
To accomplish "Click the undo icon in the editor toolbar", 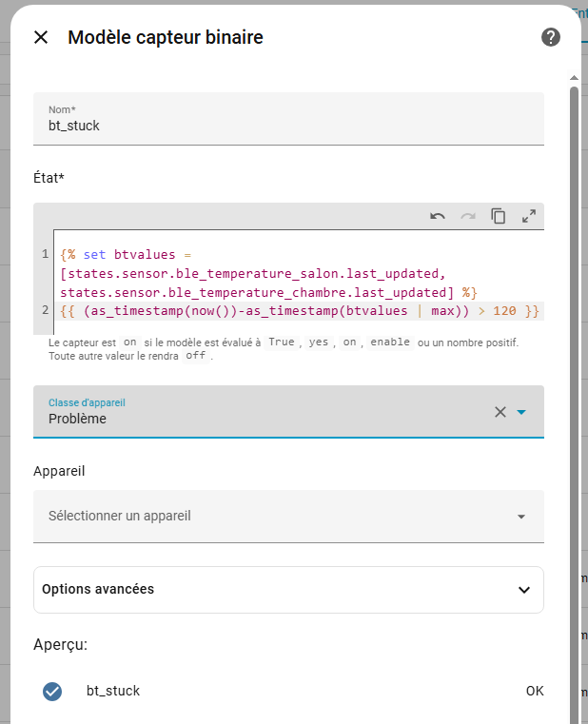I will (x=438, y=216).
